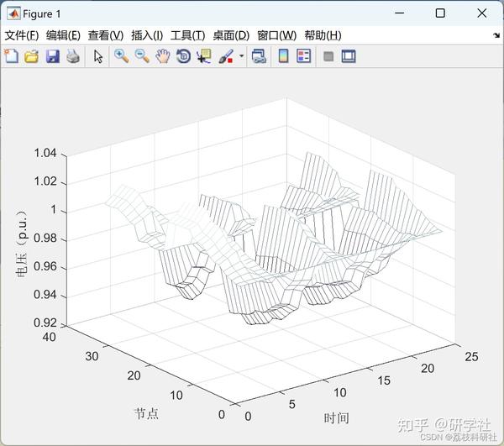Select the 时间 axis label
The height and width of the screenshot is (446, 504).
point(337,418)
